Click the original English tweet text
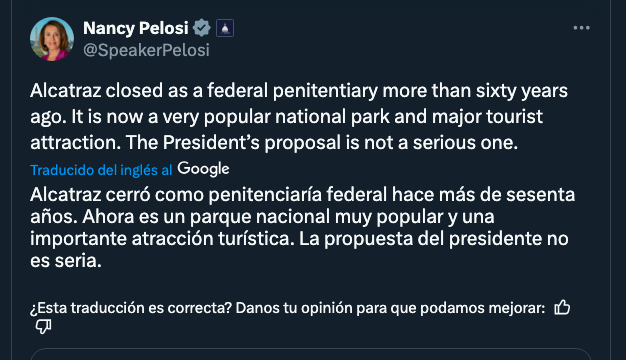The height and width of the screenshot is (360, 626). coord(299,117)
